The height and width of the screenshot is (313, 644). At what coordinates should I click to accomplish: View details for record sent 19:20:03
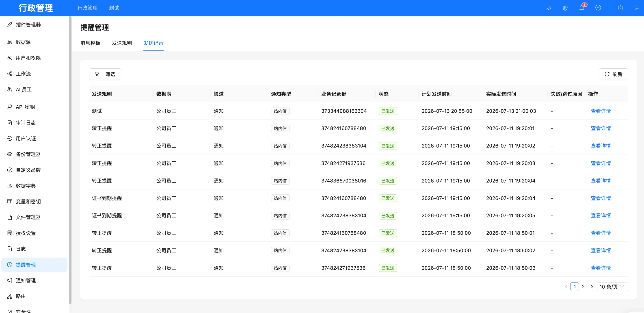click(x=601, y=163)
